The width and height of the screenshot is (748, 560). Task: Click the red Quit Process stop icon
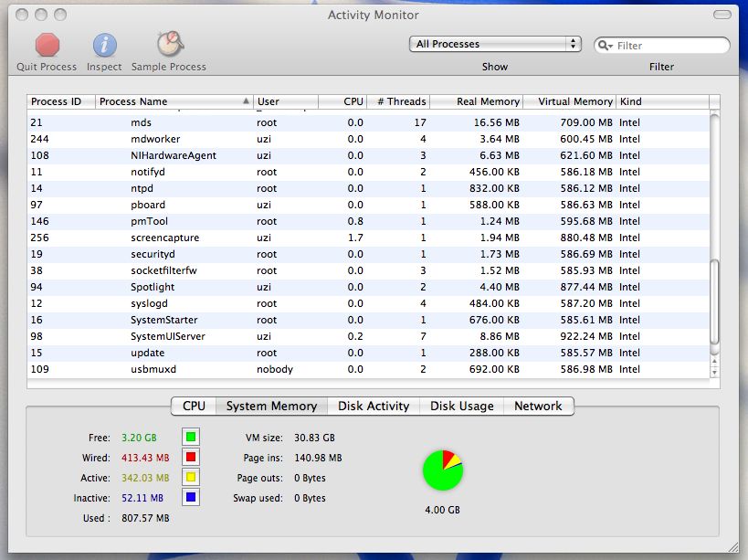tap(47, 46)
